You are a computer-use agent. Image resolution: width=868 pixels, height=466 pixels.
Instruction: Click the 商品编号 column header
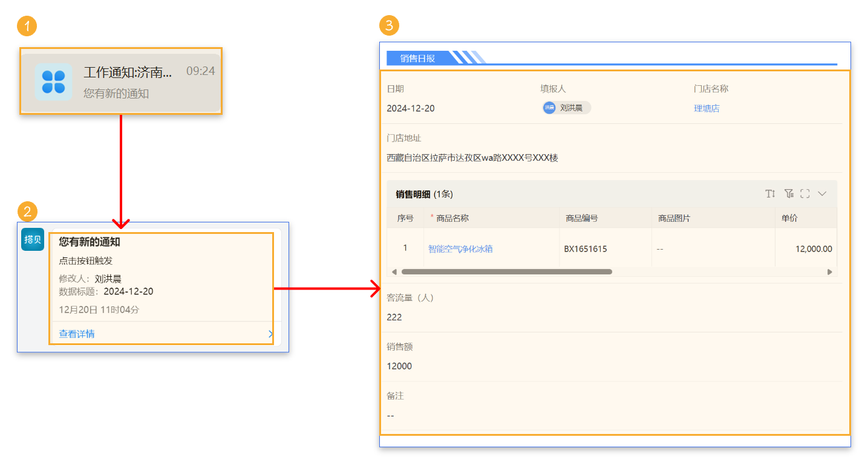(582, 218)
